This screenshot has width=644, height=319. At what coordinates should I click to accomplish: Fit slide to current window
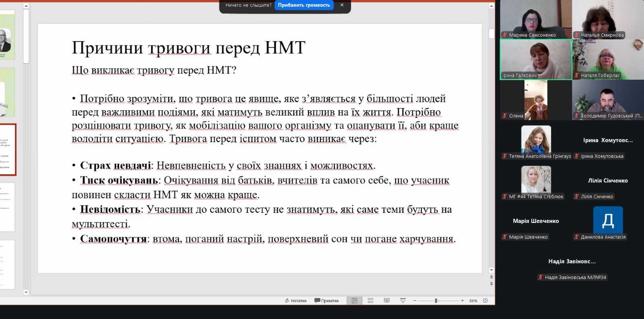pos(485,300)
